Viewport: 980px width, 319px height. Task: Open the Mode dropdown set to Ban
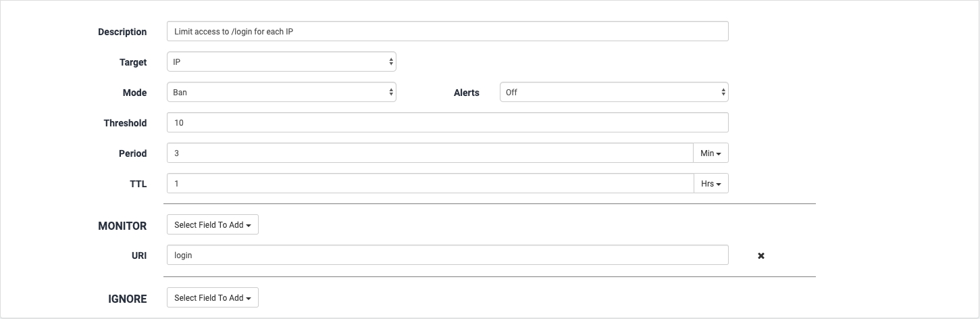coord(281,93)
